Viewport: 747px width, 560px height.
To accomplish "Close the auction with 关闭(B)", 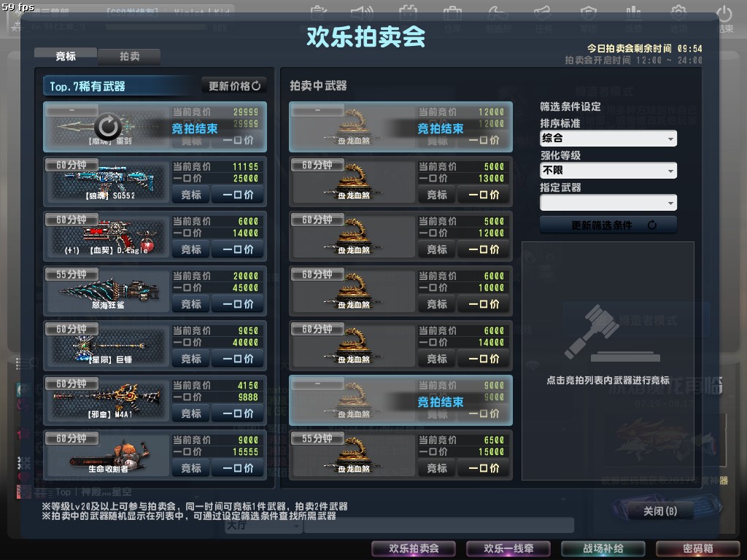I will pos(659,511).
